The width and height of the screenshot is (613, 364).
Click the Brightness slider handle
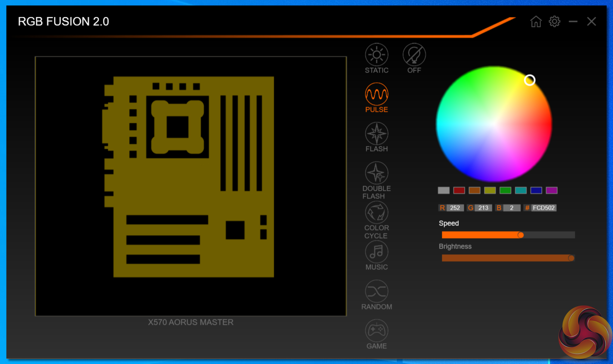(571, 258)
